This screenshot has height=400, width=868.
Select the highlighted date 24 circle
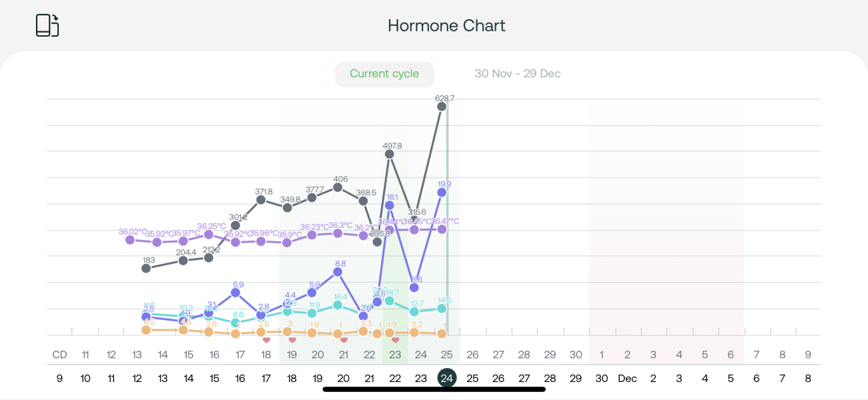(446, 378)
